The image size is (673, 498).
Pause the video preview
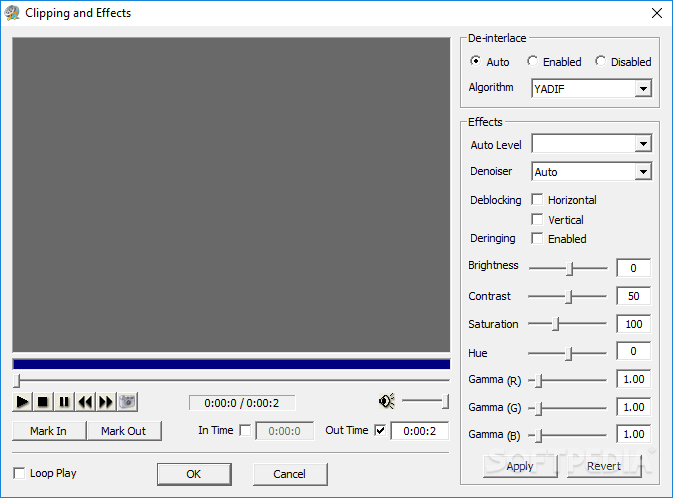[x=64, y=402]
